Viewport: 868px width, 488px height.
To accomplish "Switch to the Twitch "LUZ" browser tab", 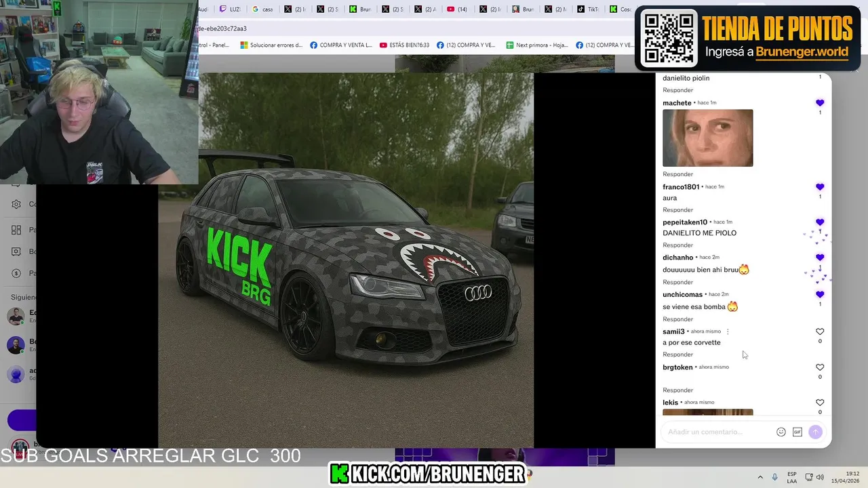I will point(230,9).
